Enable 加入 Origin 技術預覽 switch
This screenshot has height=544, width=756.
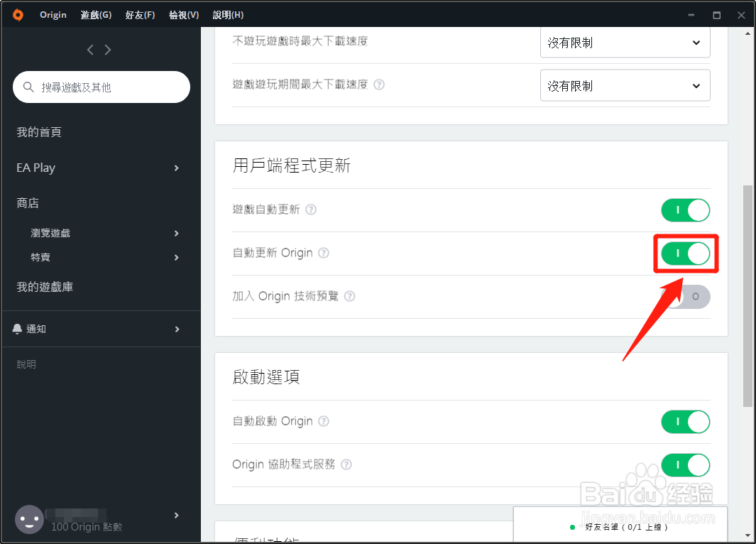[685, 297]
